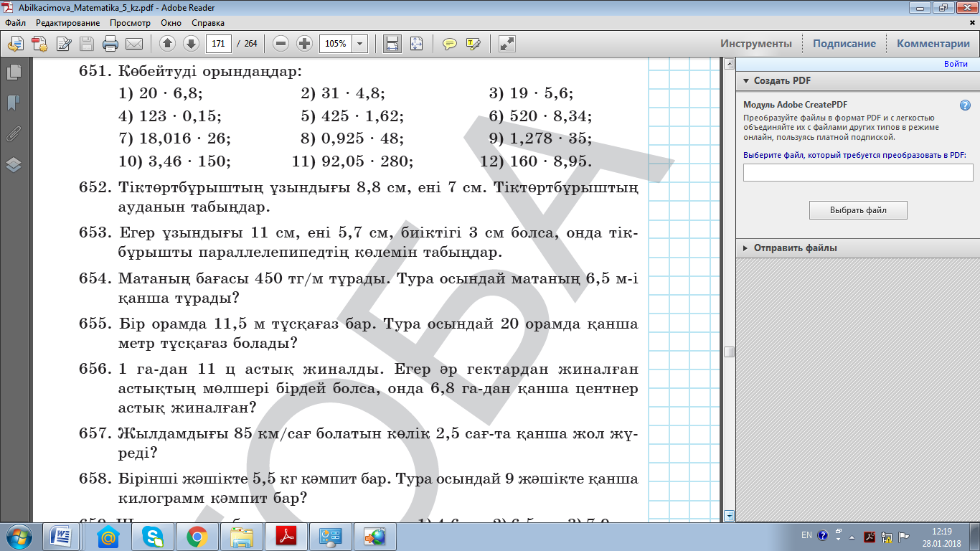Send file by email envelope icon

[x=133, y=43]
